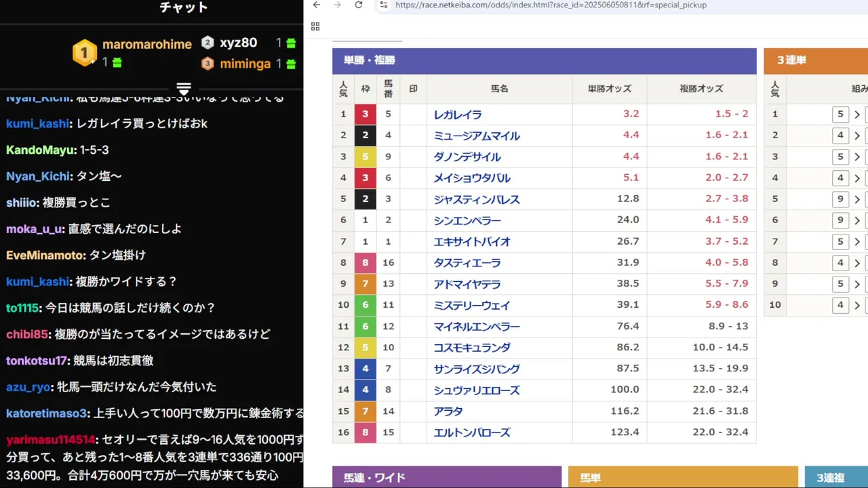868x488 pixels.
Task: Open horse マイネルエンペラー link
Action: click(477, 327)
